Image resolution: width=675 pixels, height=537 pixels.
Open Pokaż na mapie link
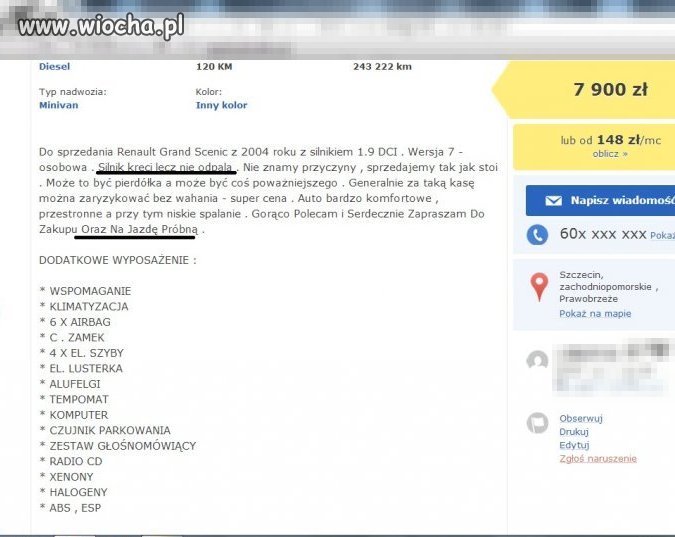595,314
